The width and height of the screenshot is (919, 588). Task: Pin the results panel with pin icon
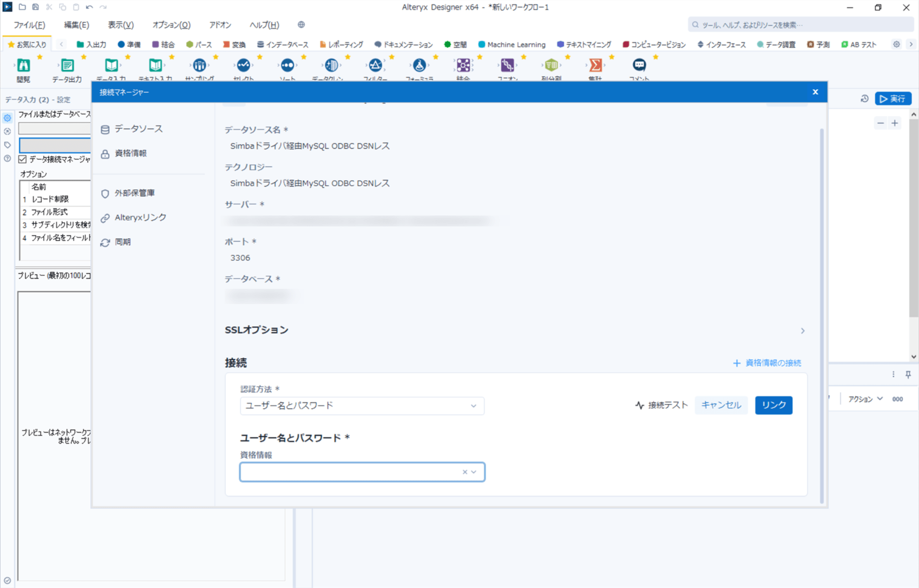pos(908,374)
